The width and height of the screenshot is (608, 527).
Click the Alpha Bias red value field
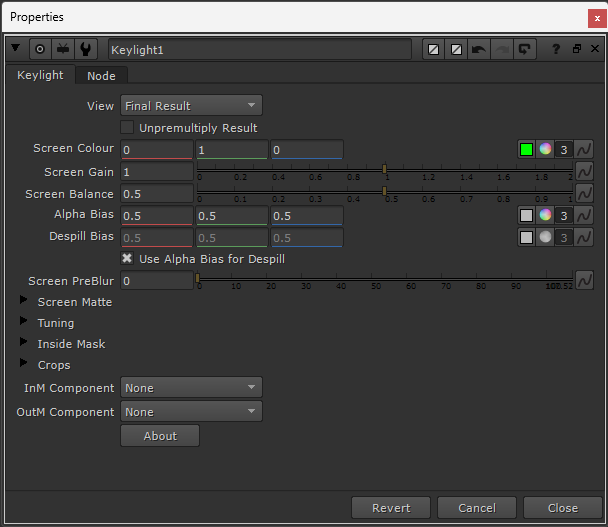click(x=157, y=216)
